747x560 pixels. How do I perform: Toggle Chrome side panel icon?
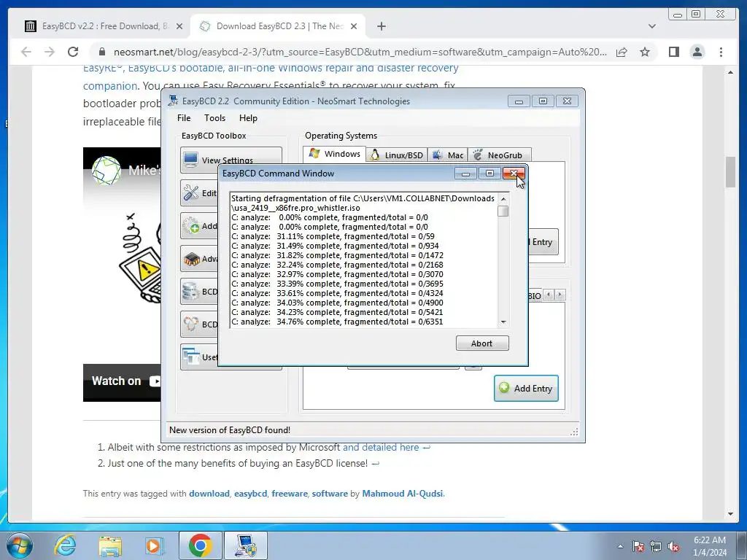point(673,52)
